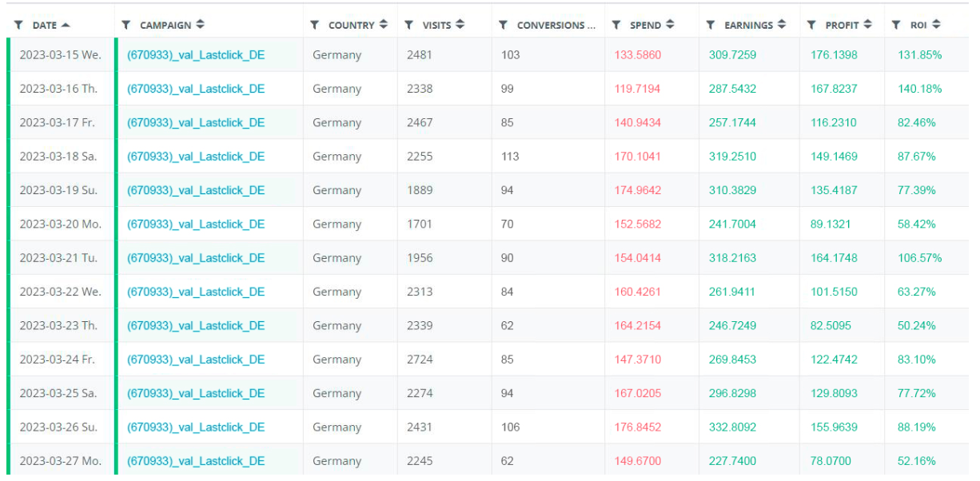Toggle the ascending sort arrow beside Date
Image resolution: width=980 pixels, height=481 pixels.
(66, 25)
